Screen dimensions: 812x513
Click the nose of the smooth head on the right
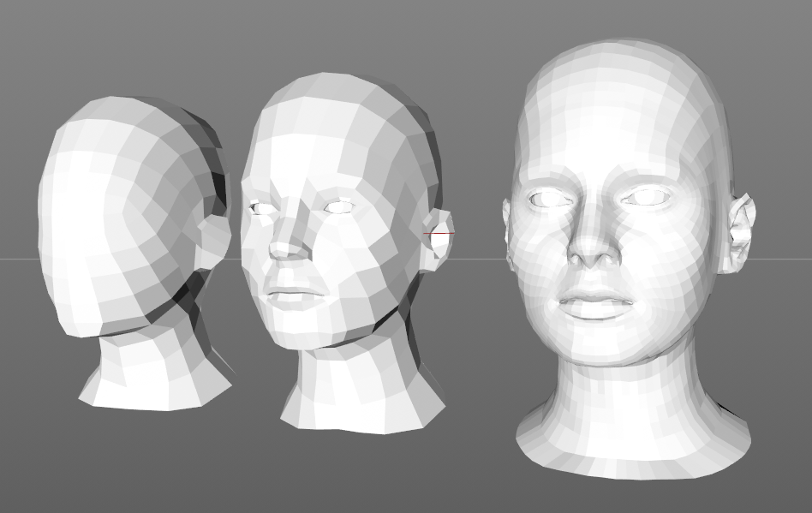(593, 247)
